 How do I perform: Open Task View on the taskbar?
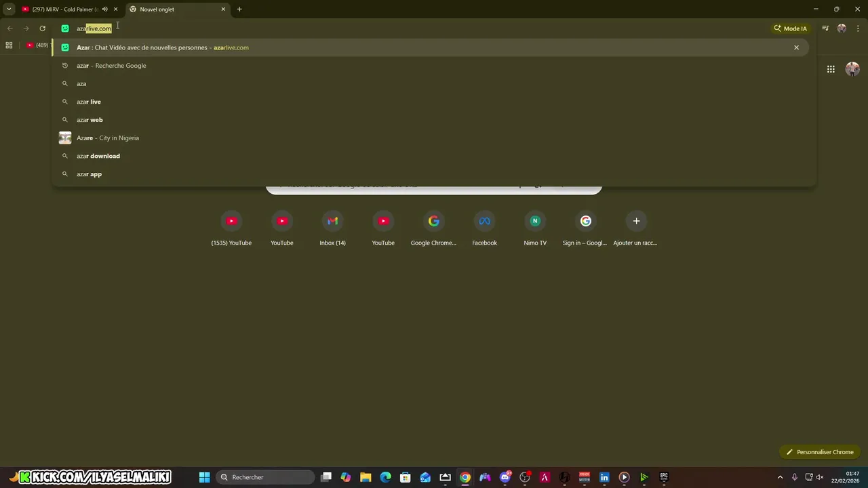pyautogui.click(x=326, y=477)
